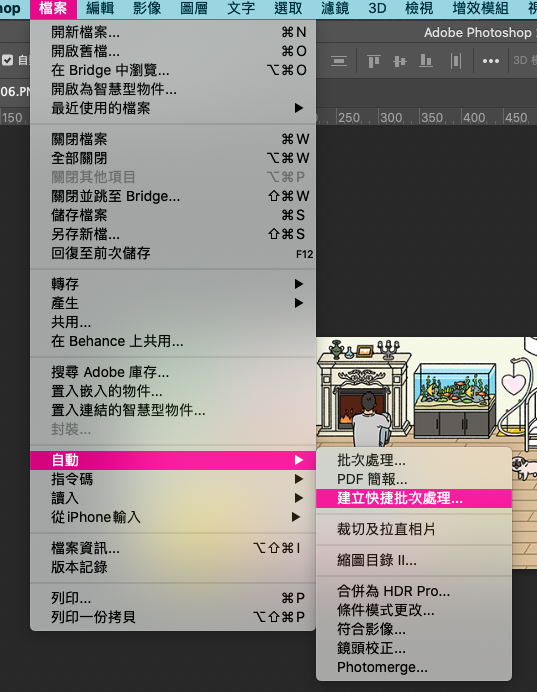Open 版本記錄 menu entry

(x=173, y=567)
